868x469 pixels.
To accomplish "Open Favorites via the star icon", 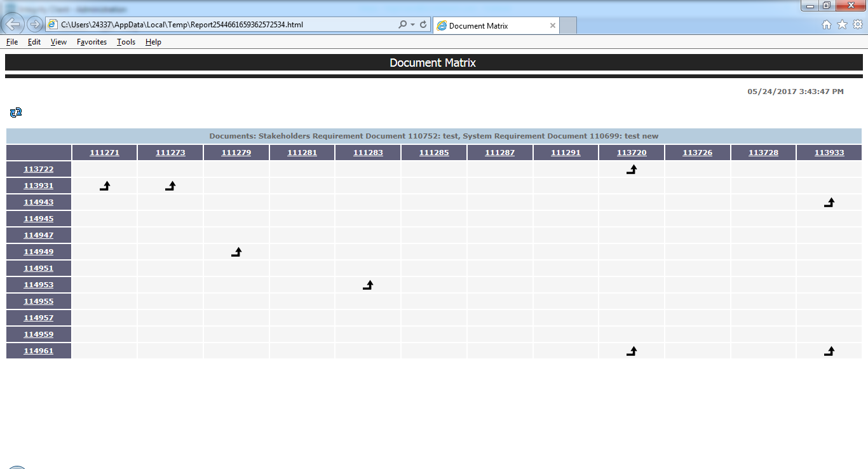I will (841, 25).
